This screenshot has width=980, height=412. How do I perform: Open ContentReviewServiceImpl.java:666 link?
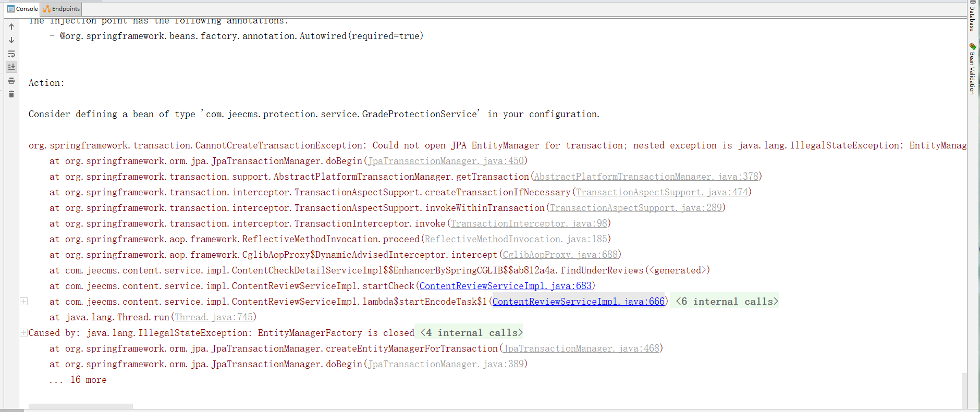tap(578, 302)
